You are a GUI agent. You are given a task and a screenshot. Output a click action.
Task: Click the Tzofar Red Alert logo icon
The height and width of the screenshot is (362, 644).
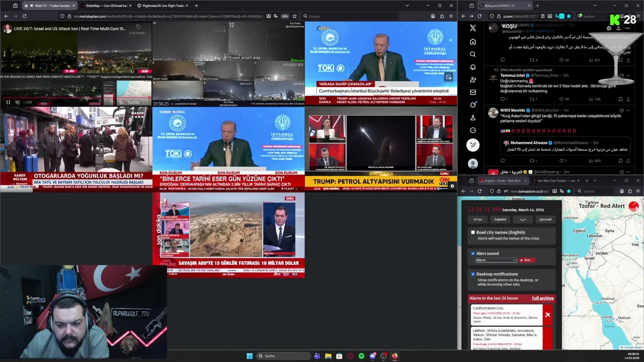tap(633, 206)
